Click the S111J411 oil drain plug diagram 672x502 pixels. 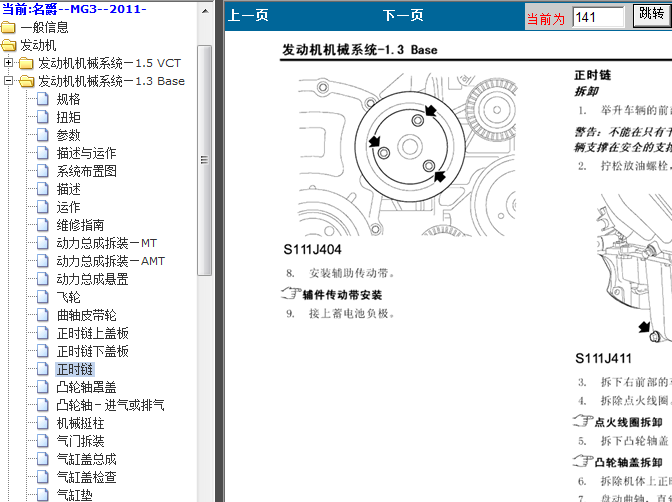(633, 269)
